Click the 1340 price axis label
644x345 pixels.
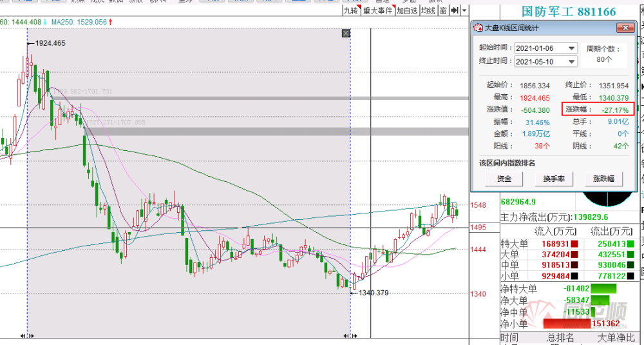click(x=478, y=293)
